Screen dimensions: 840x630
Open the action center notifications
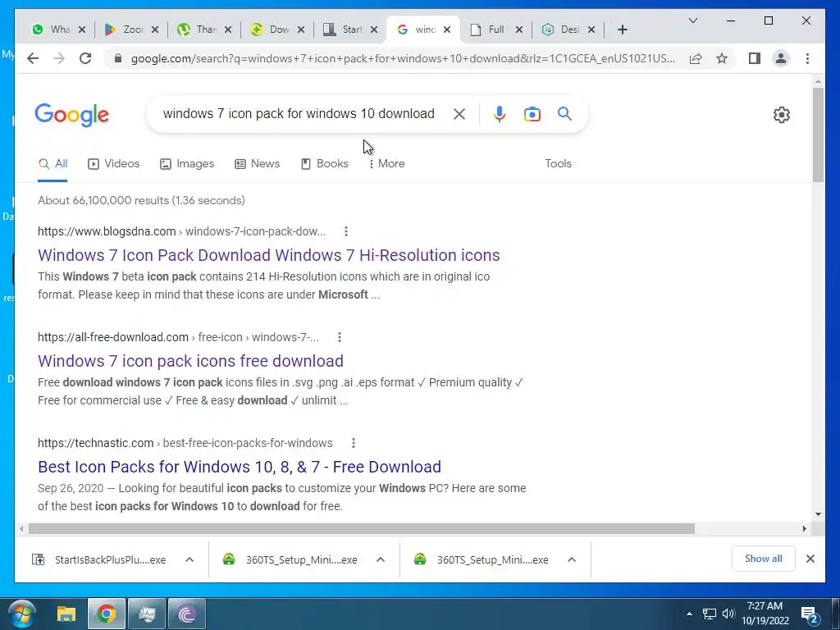coord(810,614)
